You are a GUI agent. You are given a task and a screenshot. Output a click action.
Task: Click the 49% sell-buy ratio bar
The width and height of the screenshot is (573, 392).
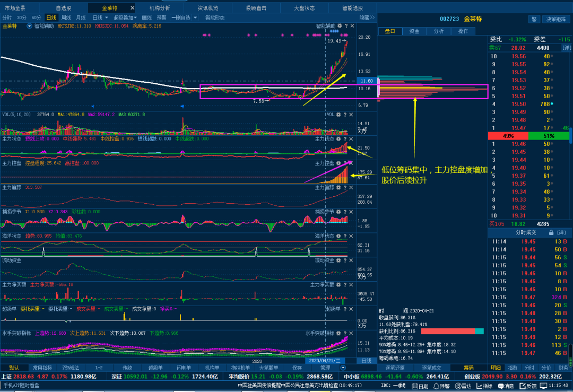508,136
